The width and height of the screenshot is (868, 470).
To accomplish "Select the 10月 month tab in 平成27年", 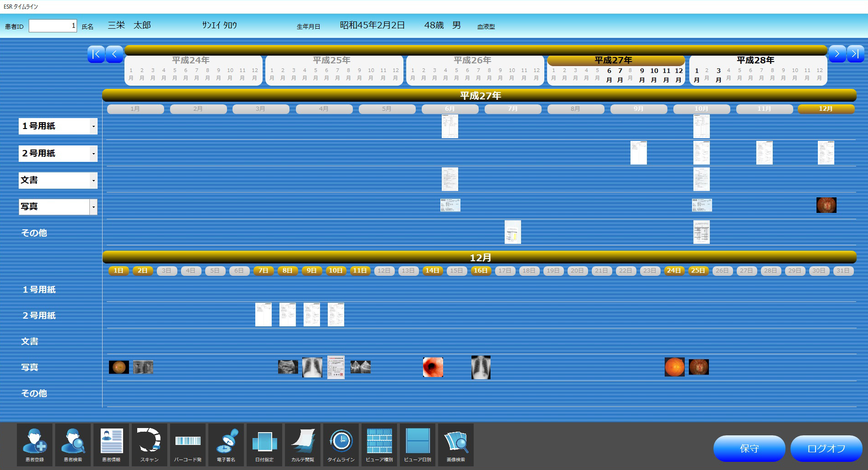I will pos(701,109).
